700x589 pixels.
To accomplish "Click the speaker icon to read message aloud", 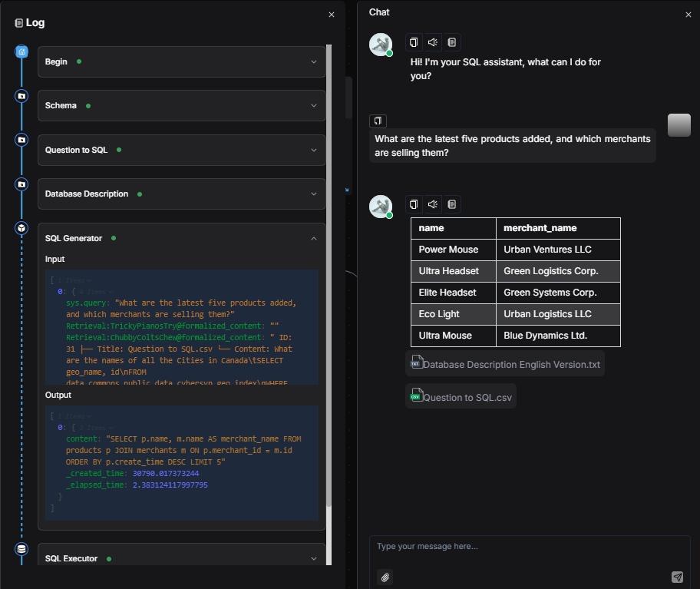I will click(x=432, y=42).
